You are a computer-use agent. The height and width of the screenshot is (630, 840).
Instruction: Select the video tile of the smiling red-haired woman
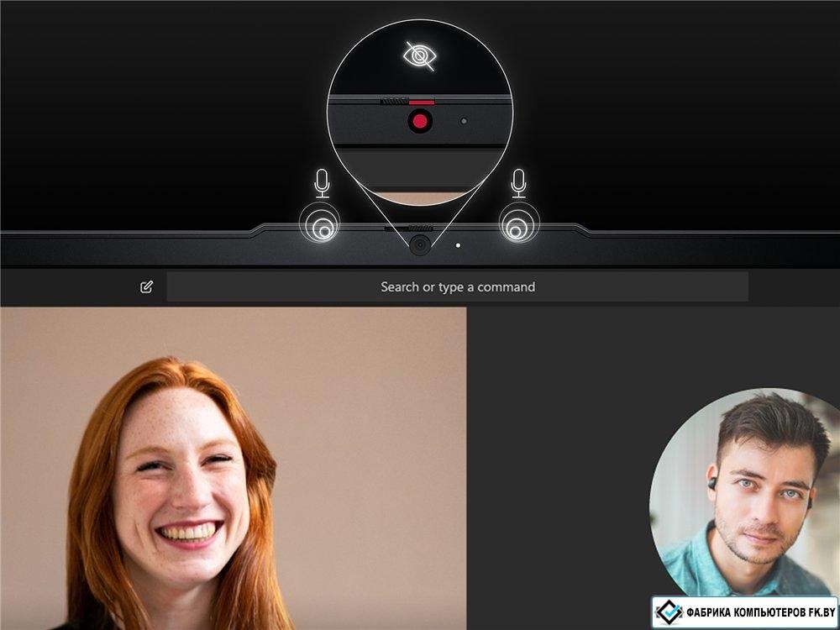pos(234,468)
